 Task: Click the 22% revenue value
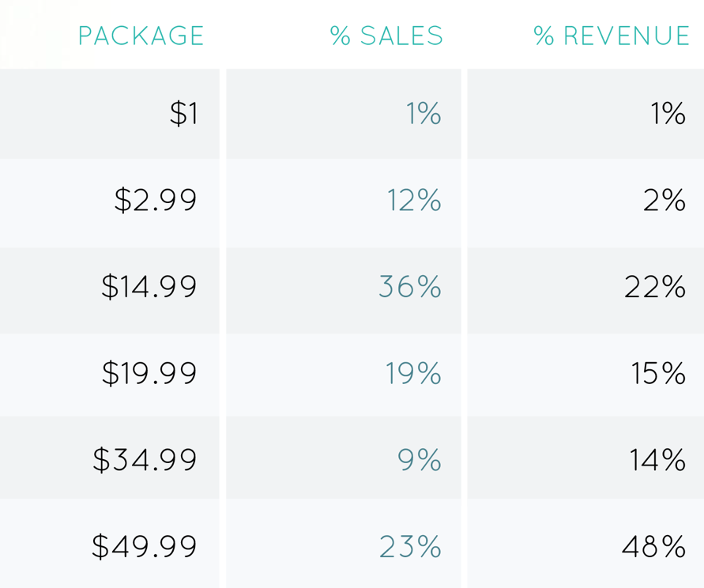pyautogui.click(x=654, y=287)
